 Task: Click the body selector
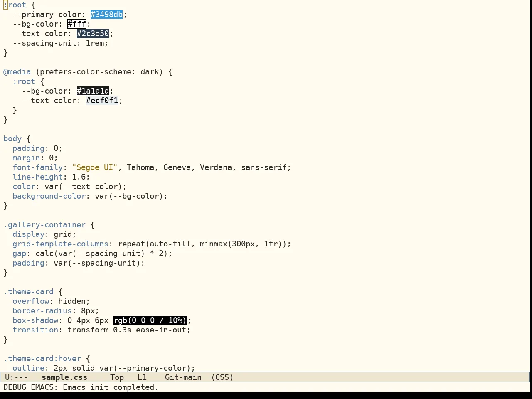point(12,139)
